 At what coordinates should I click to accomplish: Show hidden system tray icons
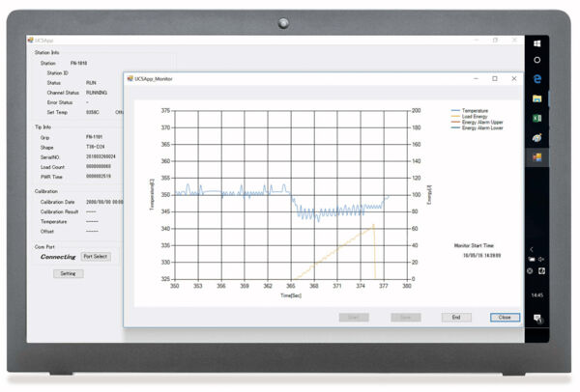point(531,249)
